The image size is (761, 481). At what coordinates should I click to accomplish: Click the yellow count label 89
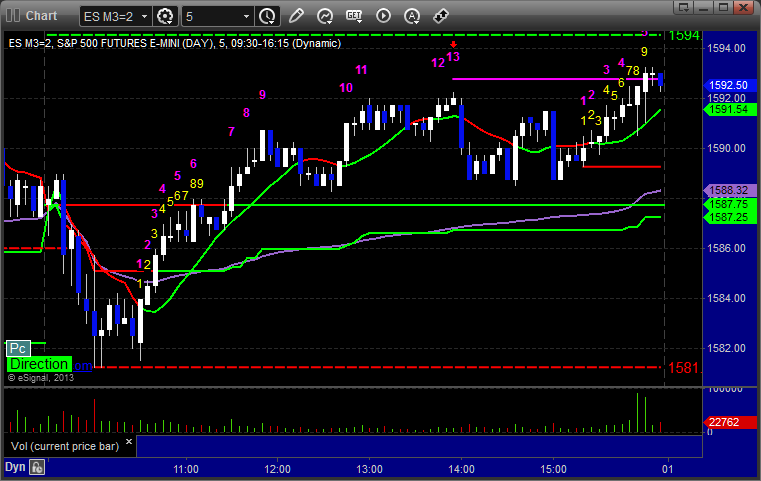pos(197,183)
